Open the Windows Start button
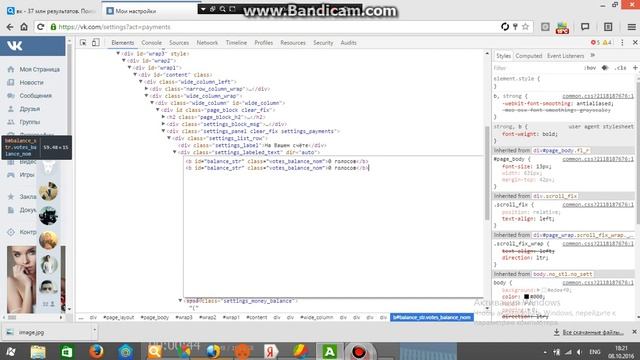Viewport: 640px width, 360px height. 11,351
